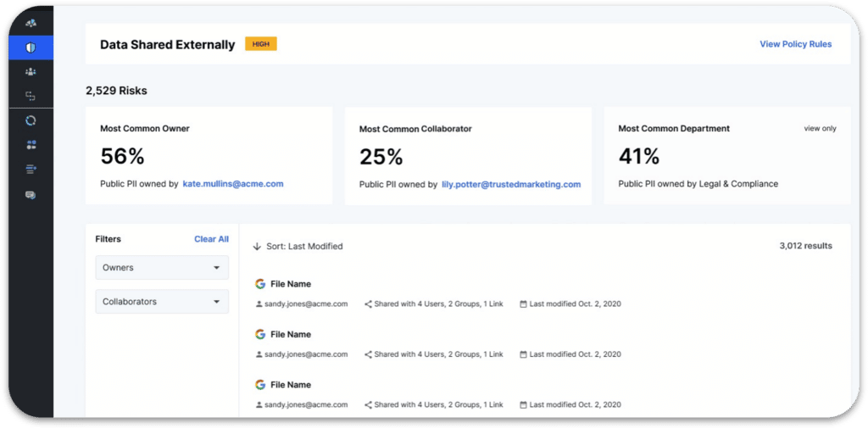Click the integrations flow icon in the sidebar
This screenshot has height=429, width=868.
[31, 97]
